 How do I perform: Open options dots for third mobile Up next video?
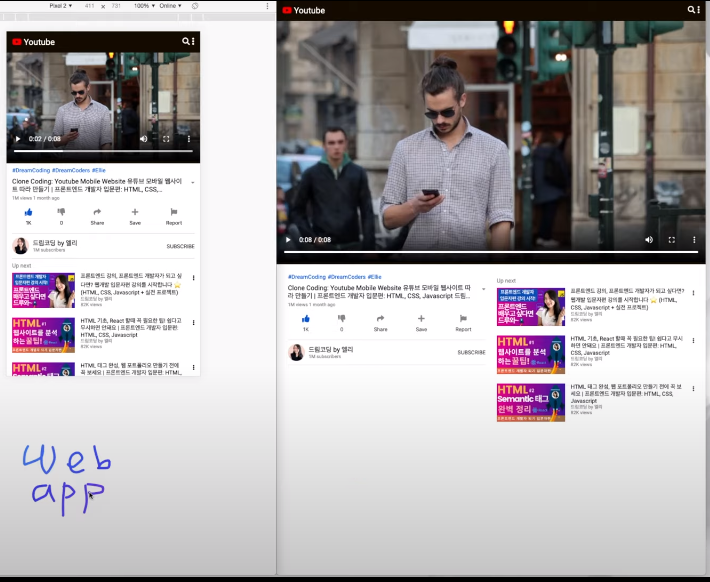pos(193,367)
